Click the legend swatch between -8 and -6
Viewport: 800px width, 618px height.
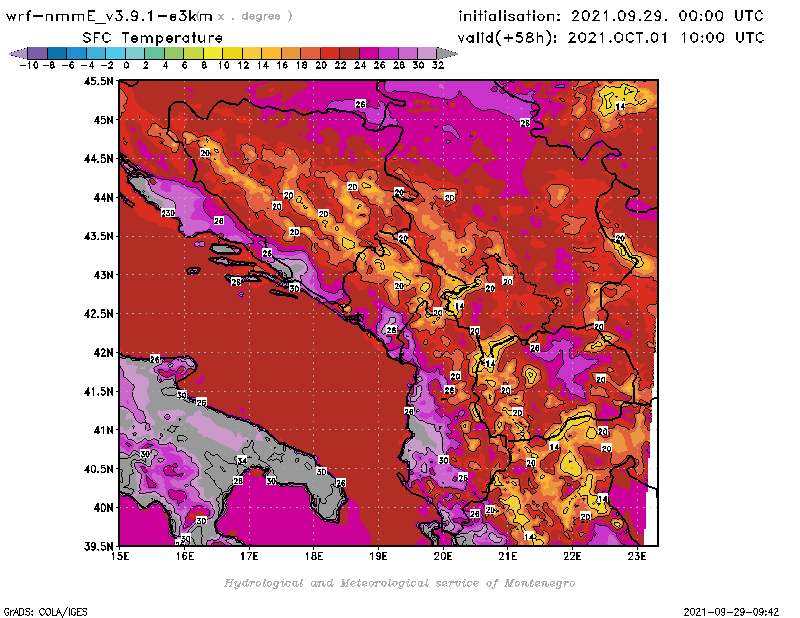point(57,53)
